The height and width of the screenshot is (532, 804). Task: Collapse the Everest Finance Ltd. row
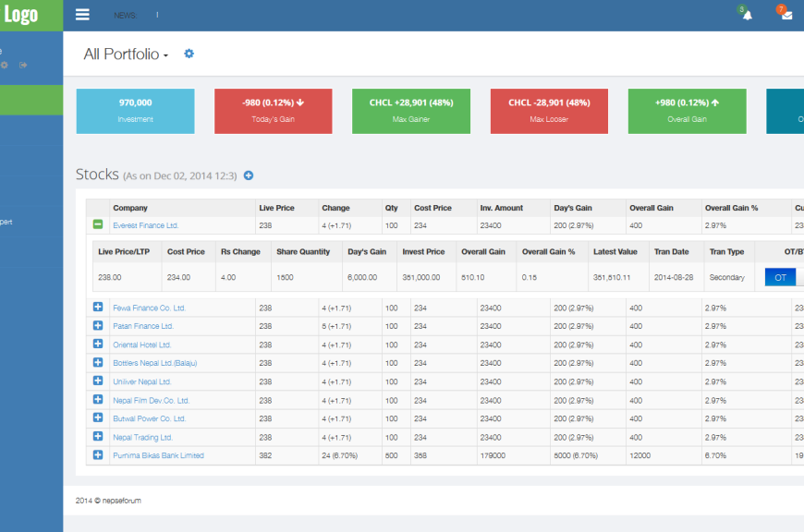pyautogui.click(x=98, y=225)
